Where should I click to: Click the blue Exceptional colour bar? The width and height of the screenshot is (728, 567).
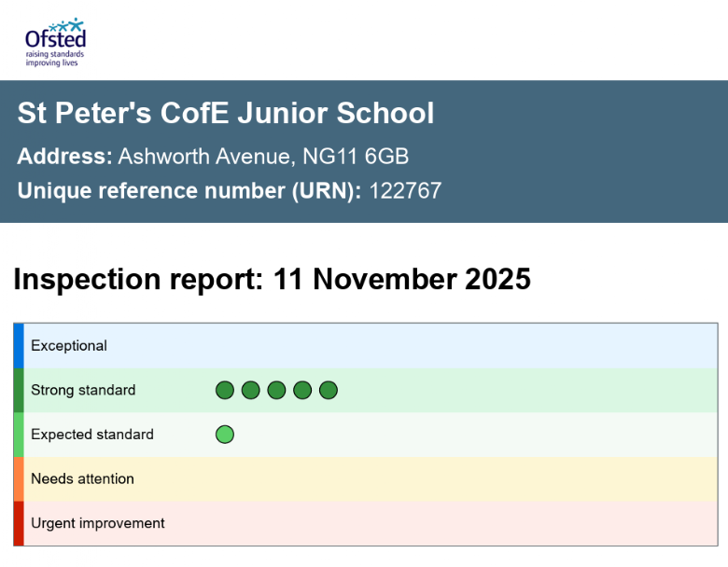(19, 346)
